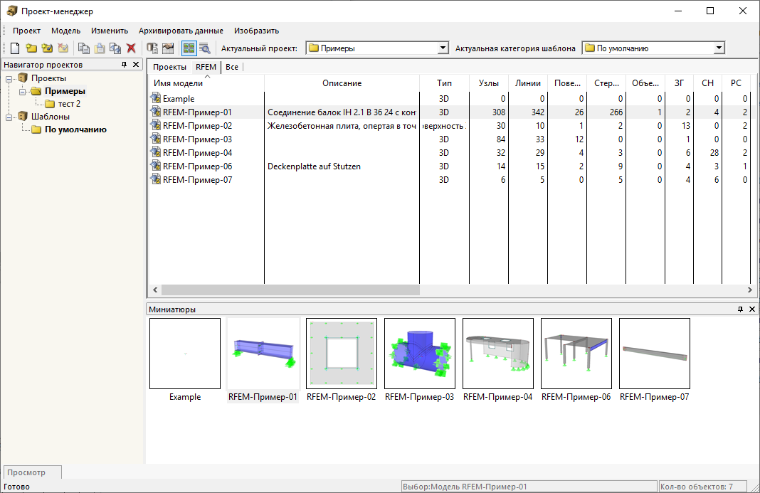Click the new model page icon
Viewport: 760px width, 493px height.
[15, 48]
